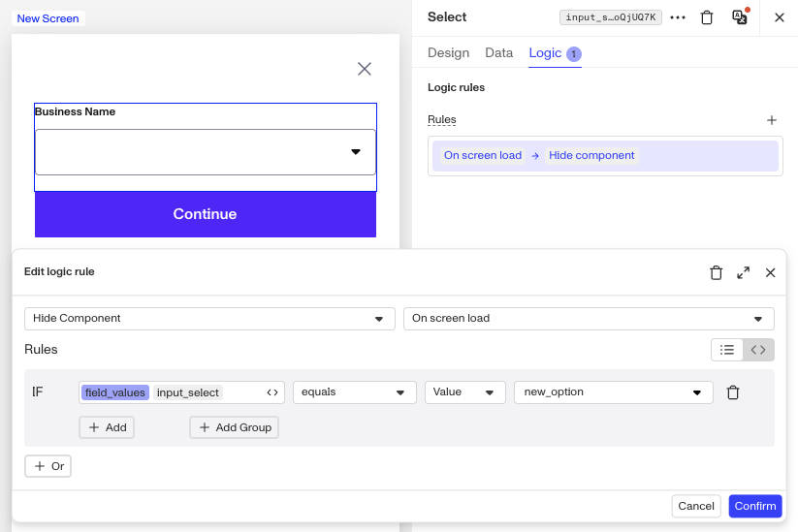Switch rules to list view mode
This screenshot has width=798, height=532.
pos(727,350)
